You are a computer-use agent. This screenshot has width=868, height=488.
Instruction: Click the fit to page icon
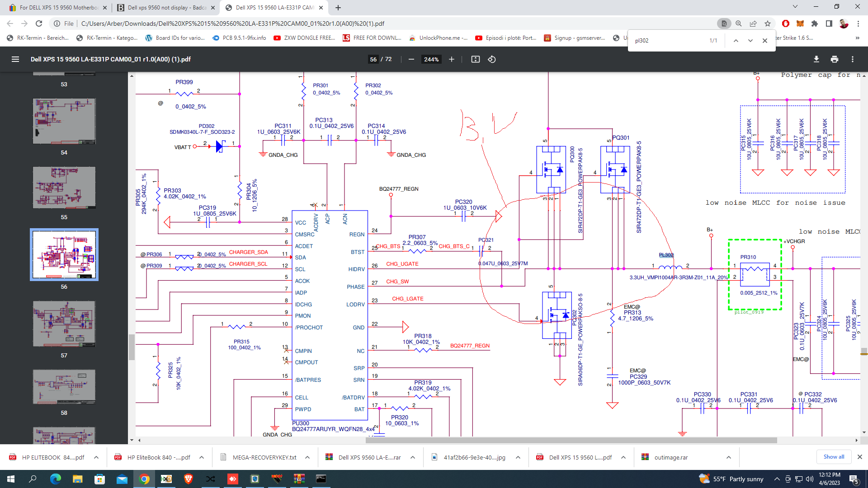click(x=475, y=59)
